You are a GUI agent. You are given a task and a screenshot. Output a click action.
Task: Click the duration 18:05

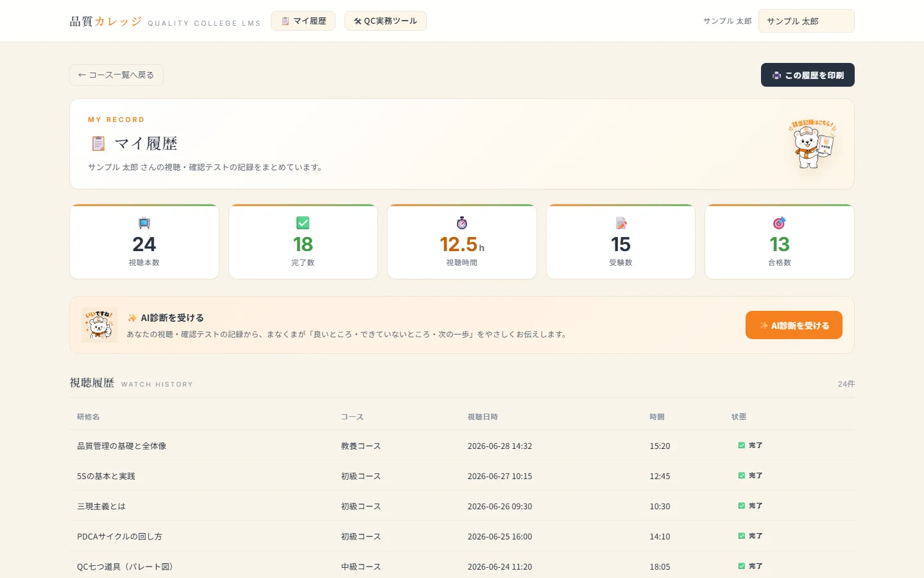(x=660, y=566)
